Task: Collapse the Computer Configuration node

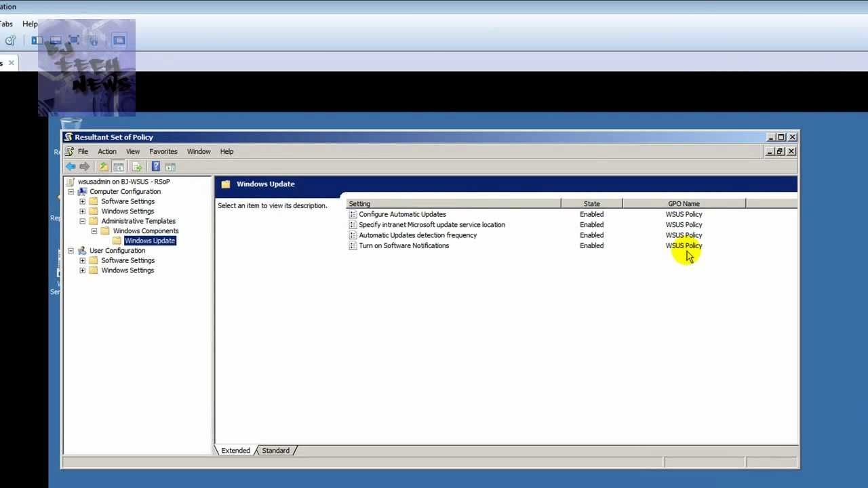Action: pyautogui.click(x=71, y=192)
